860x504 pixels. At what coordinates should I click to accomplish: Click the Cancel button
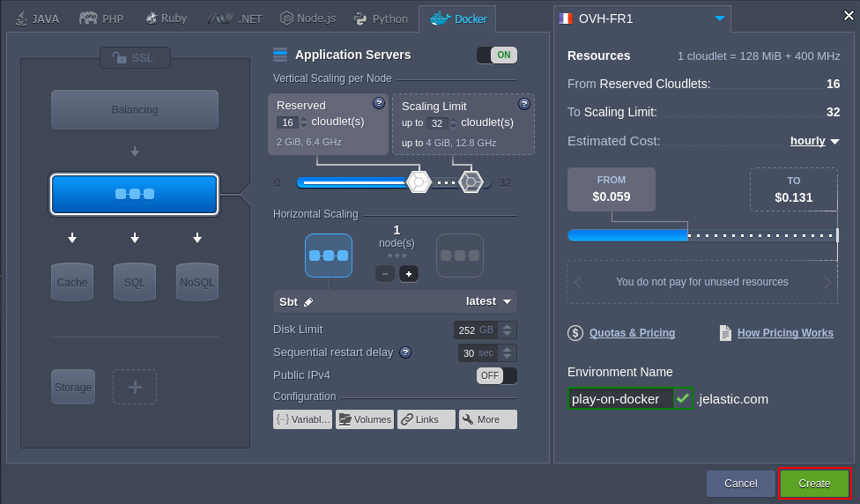(x=740, y=483)
